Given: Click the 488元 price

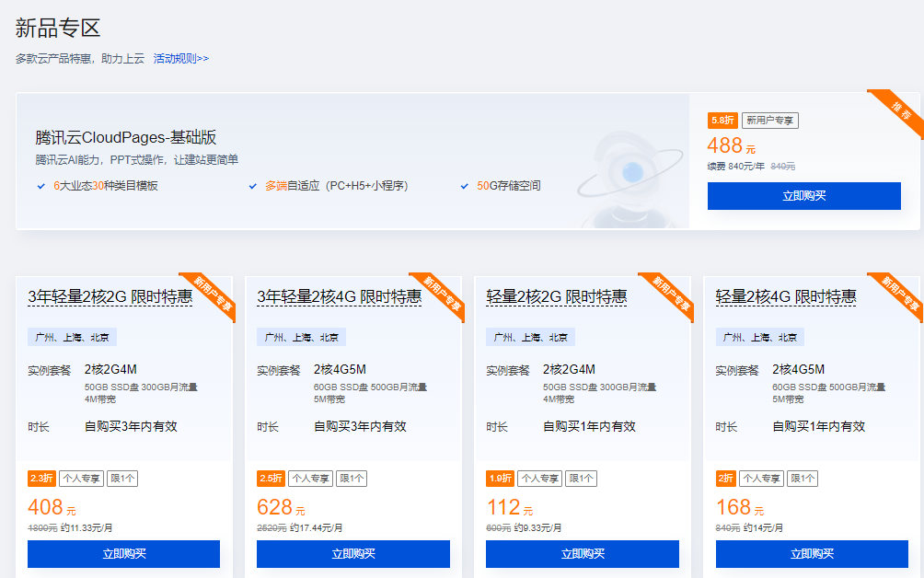Looking at the screenshot, I should click(x=732, y=145).
